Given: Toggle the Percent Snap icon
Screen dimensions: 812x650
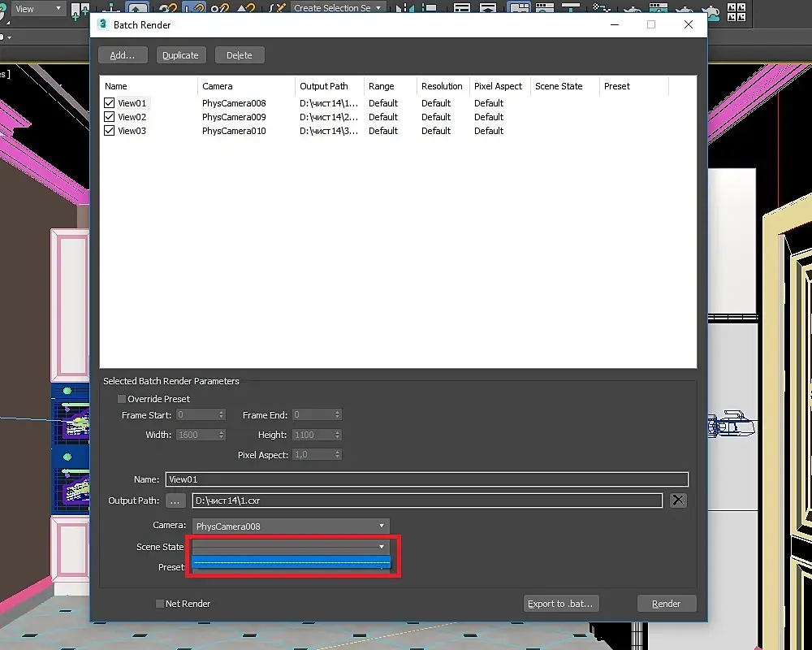Looking at the screenshot, I should point(220,8).
